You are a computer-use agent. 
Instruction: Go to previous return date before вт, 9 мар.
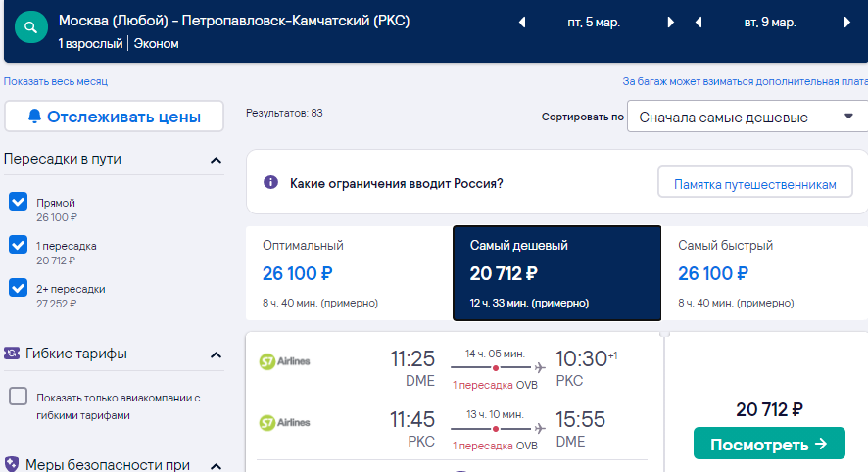[x=699, y=23]
